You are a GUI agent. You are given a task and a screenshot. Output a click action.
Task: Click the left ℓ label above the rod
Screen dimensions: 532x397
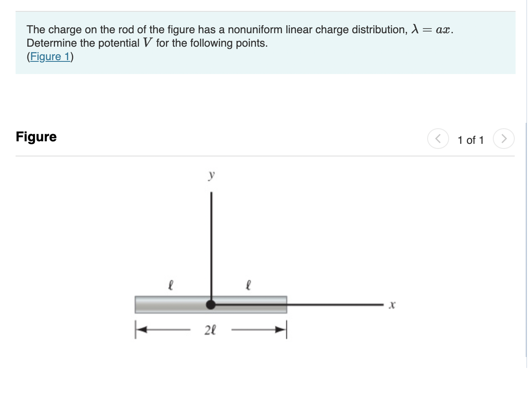[x=170, y=286]
